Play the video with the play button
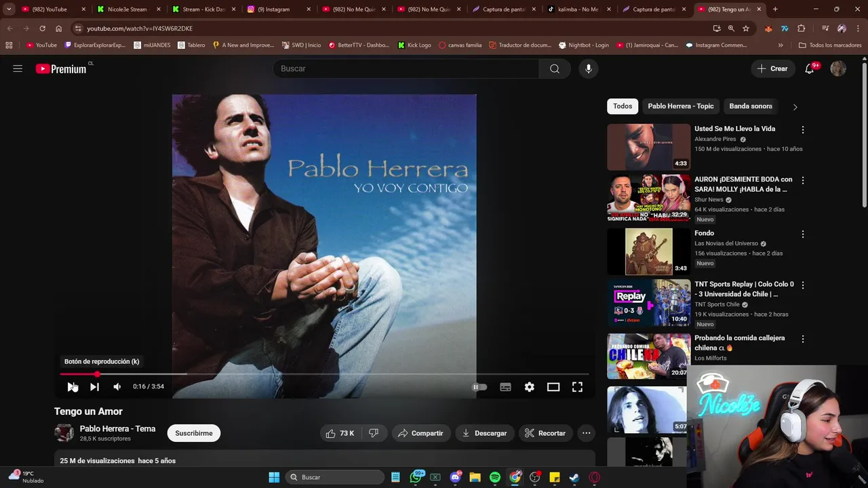Screen dimensions: 868x488 (x=72, y=387)
